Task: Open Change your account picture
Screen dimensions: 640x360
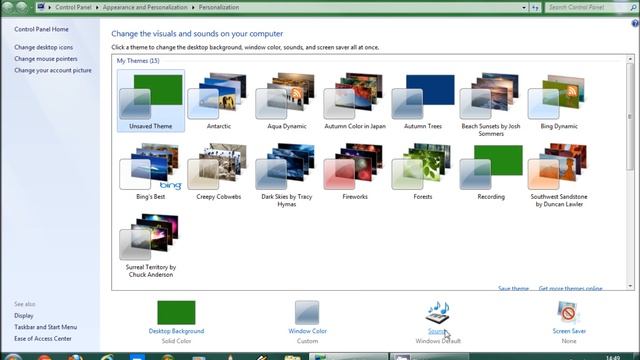Action: (x=53, y=70)
